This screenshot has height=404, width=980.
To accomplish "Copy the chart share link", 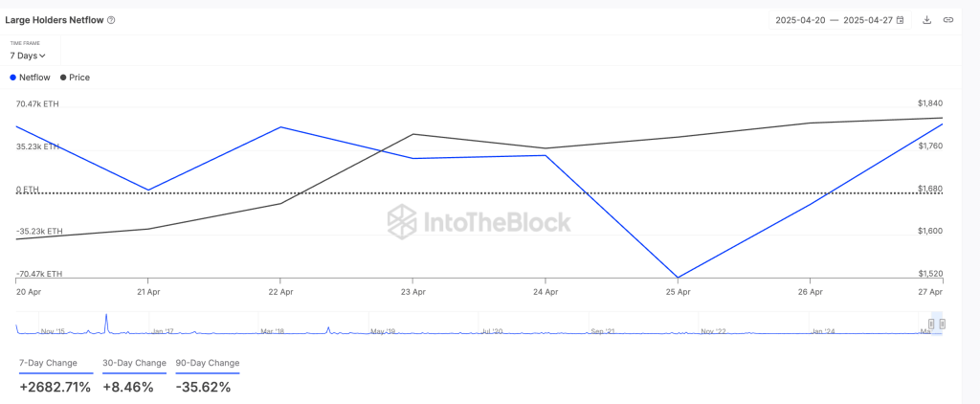I will (947, 20).
